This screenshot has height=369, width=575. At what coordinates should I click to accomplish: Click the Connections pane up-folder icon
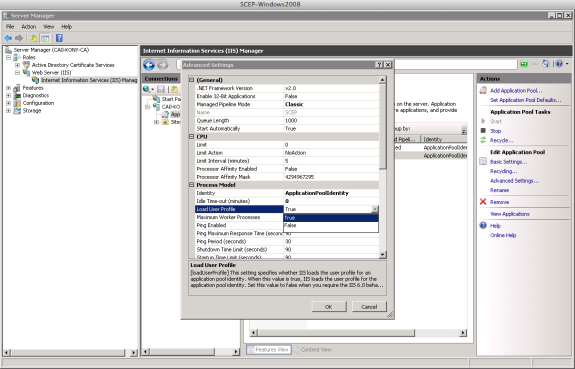pyautogui.click(x=174, y=89)
